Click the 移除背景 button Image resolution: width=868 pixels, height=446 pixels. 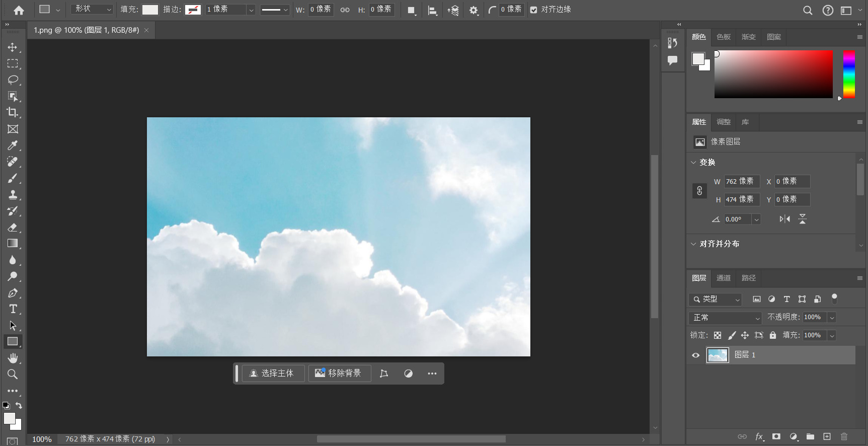coord(339,374)
